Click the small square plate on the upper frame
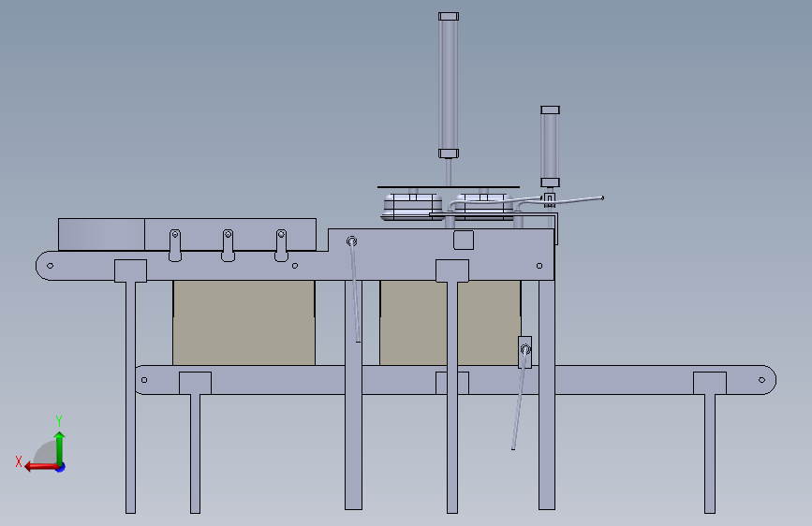 pos(464,240)
